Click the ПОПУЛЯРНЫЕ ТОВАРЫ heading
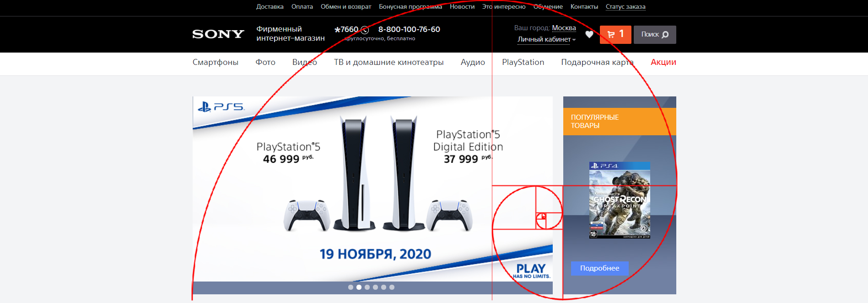 click(x=595, y=121)
